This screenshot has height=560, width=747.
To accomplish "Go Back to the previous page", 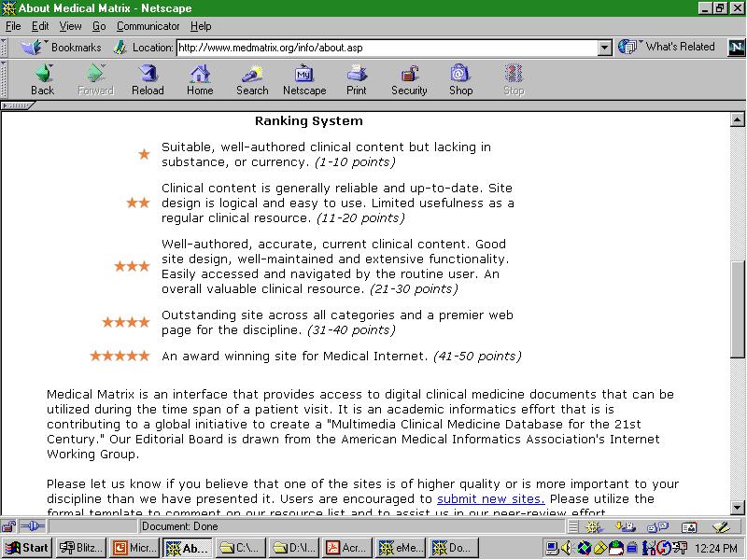I will pyautogui.click(x=43, y=80).
